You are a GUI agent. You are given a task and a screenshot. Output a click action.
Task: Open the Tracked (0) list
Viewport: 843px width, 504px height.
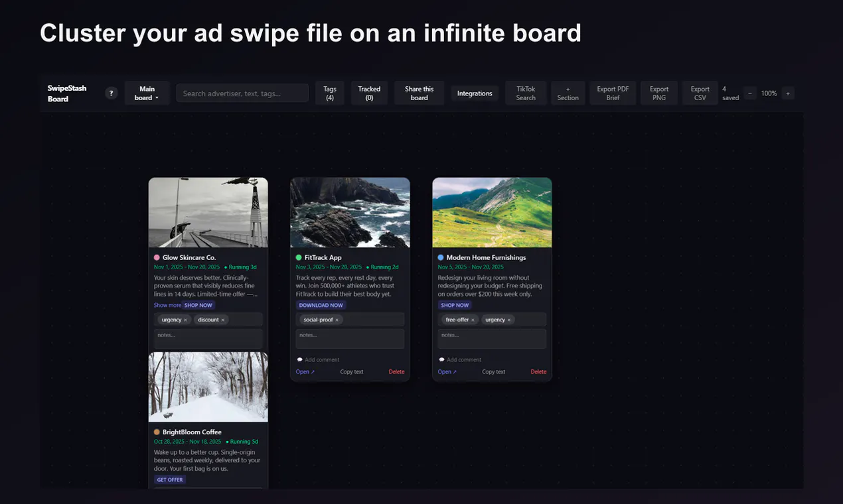coord(369,94)
